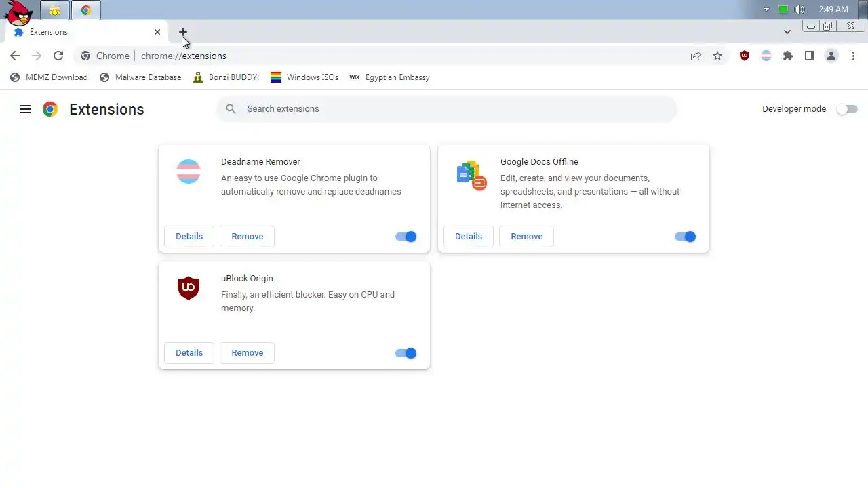Enable Developer mode switch
868x488 pixels.
[847, 109]
